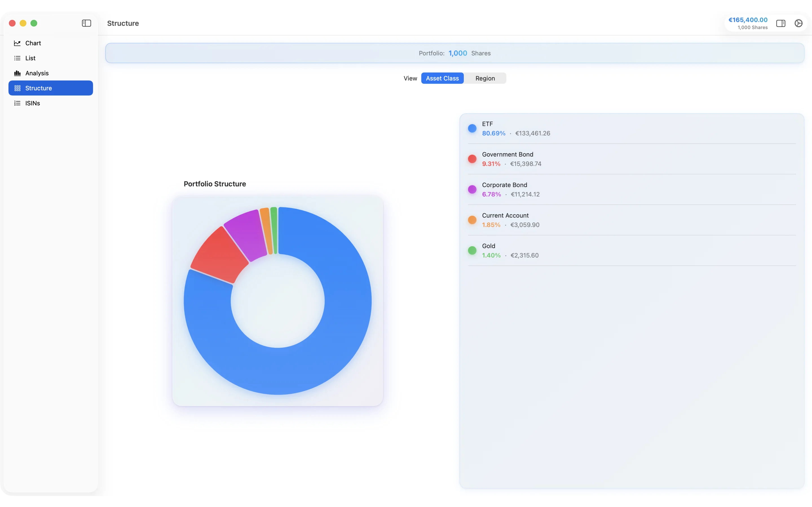Image resolution: width=812 pixels, height=507 pixels.
Task: Click the €165,400.00 portfolio value button
Action: pyautogui.click(x=747, y=19)
